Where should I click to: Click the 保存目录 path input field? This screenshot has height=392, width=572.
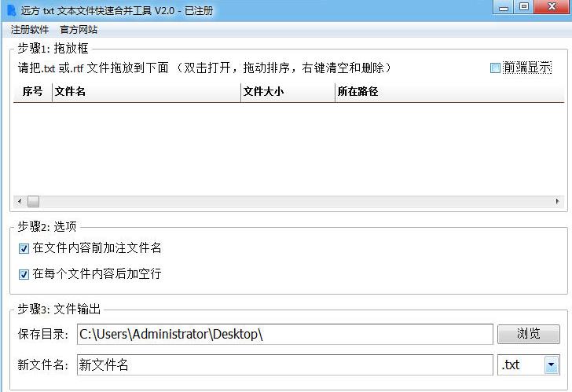point(284,334)
